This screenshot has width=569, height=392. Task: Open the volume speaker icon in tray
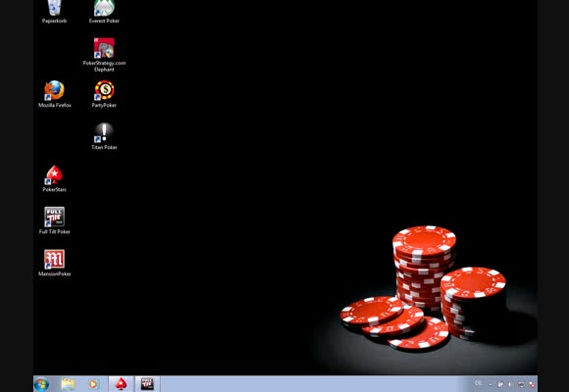[x=510, y=384]
